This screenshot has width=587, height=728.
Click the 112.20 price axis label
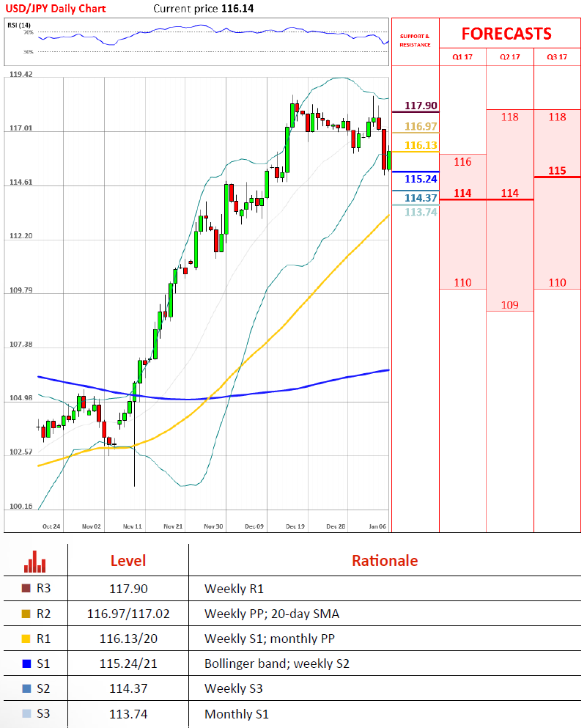(21, 236)
